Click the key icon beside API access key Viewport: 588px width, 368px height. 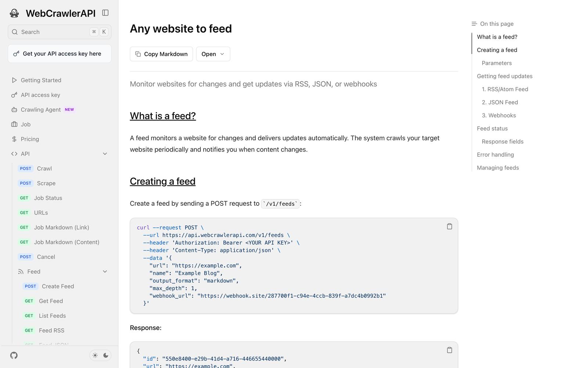(x=14, y=95)
